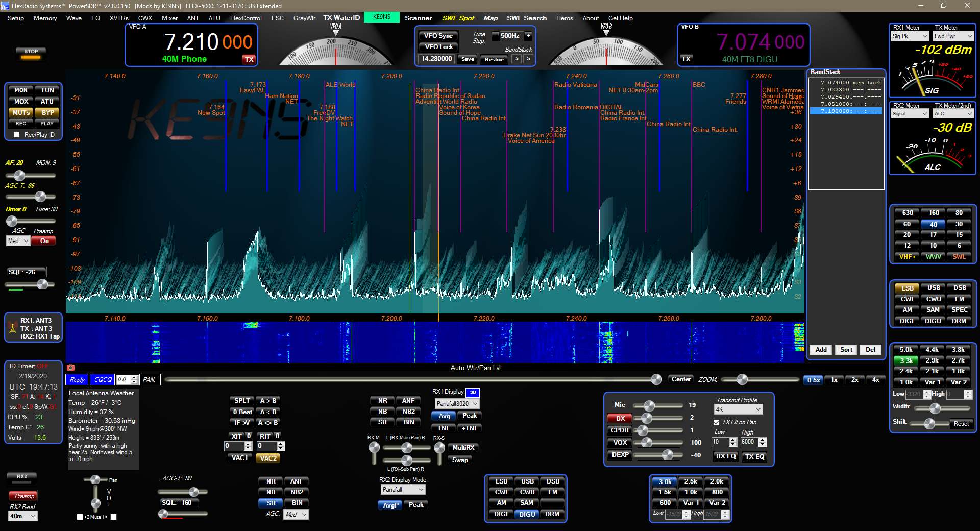Open the AGC Med dropdown under Drive
This screenshot has width=980, height=531.
tap(18, 241)
